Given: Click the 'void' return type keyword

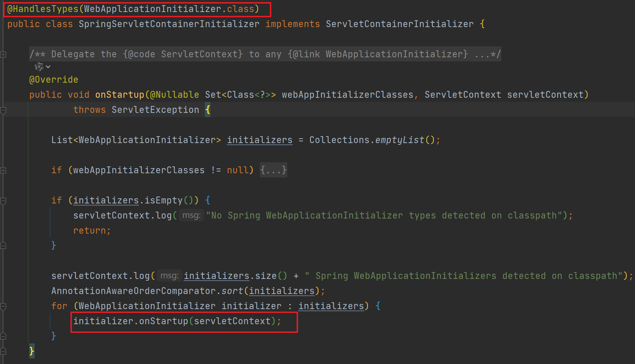Looking at the screenshot, I should click(79, 95).
